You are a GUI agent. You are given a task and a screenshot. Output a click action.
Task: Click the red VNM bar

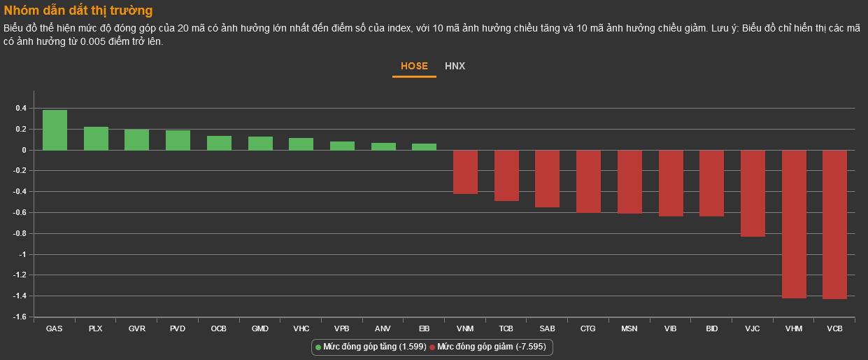tap(465, 172)
